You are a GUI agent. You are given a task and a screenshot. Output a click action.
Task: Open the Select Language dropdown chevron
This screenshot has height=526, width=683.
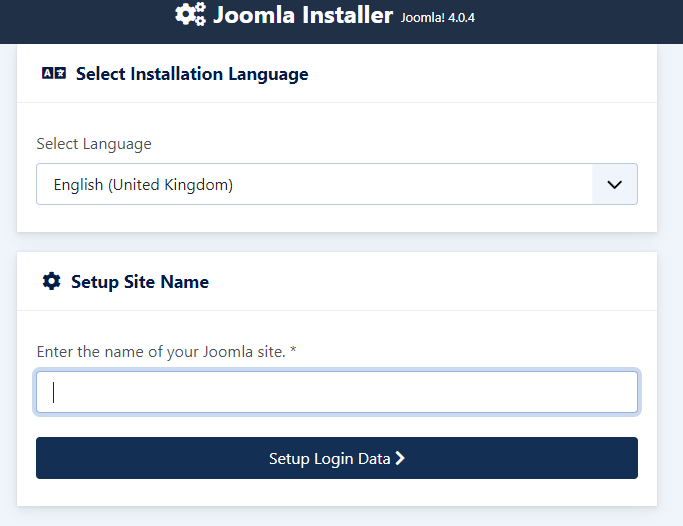click(x=614, y=184)
